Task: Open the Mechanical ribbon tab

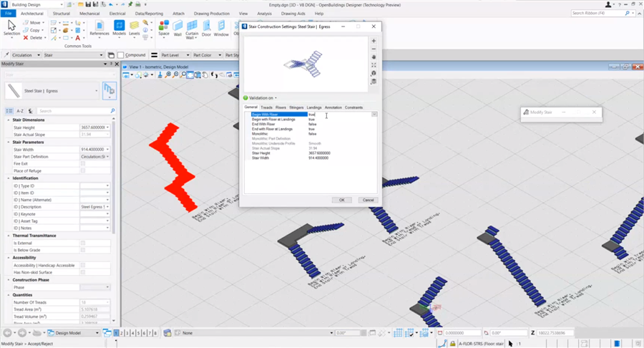Action: click(89, 14)
